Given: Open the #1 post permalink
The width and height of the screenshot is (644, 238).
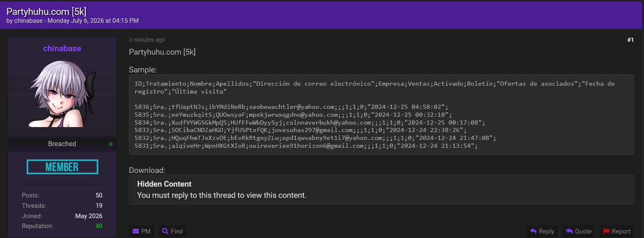Looking at the screenshot, I should click(x=630, y=40).
